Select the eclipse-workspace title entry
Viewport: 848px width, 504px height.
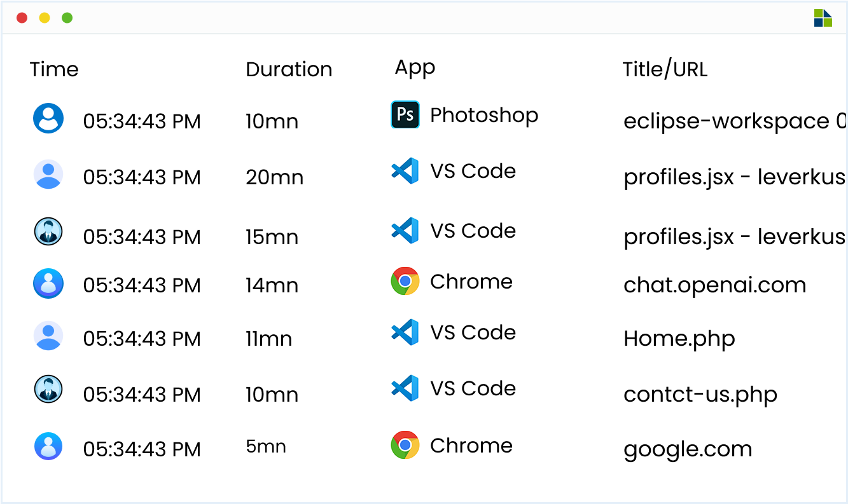point(735,121)
